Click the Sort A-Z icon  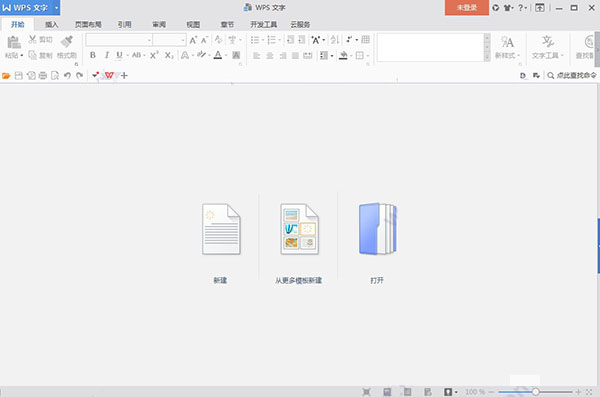coord(335,40)
